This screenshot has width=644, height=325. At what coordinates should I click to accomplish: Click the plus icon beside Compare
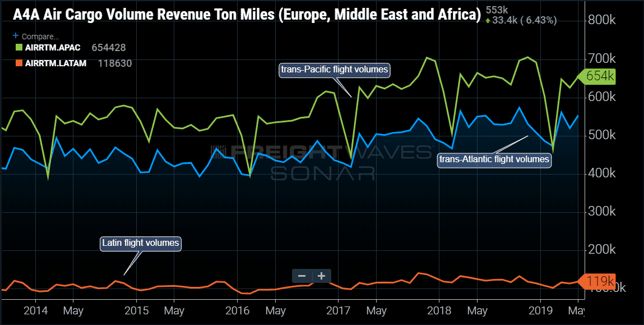point(16,36)
